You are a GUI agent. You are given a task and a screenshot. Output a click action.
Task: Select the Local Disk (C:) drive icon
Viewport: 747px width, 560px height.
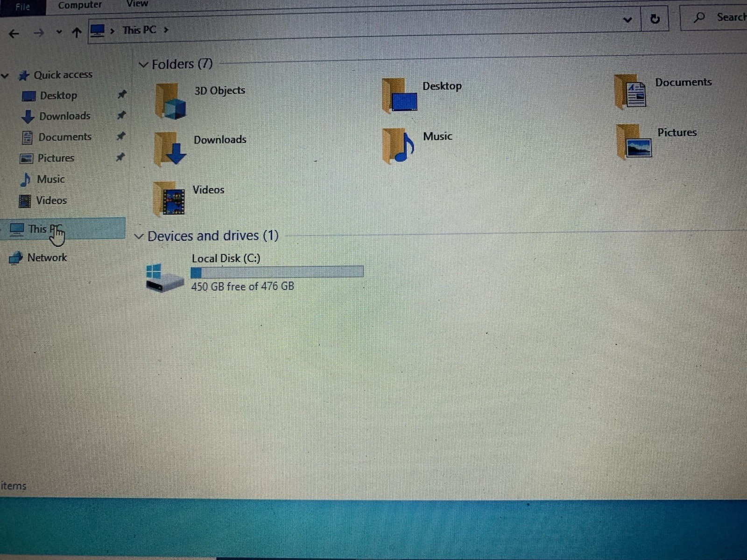coord(164,278)
